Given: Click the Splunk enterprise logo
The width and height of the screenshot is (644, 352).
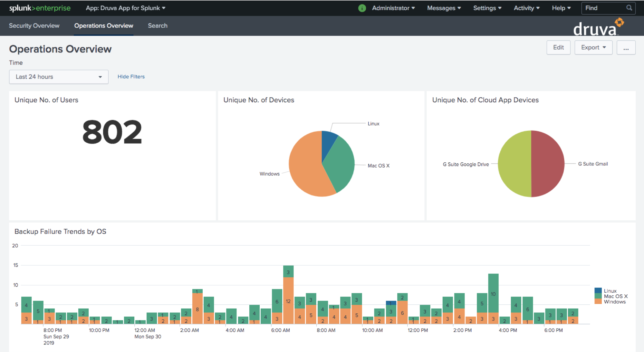Looking at the screenshot, I should (40, 8).
